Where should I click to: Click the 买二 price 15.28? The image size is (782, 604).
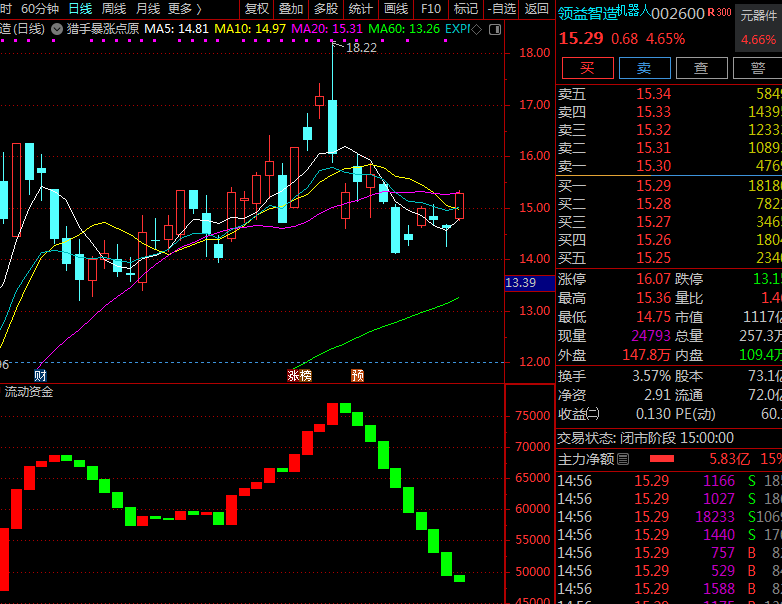[653, 204]
